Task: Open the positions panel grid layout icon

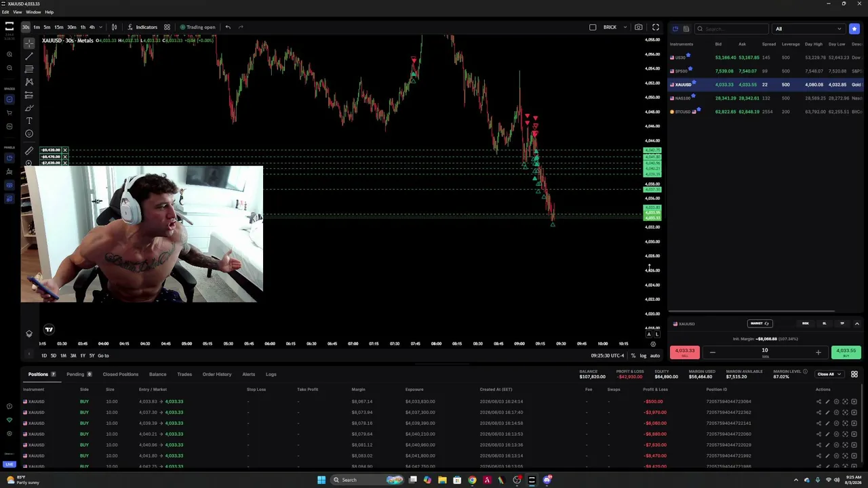Action: (854, 374)
